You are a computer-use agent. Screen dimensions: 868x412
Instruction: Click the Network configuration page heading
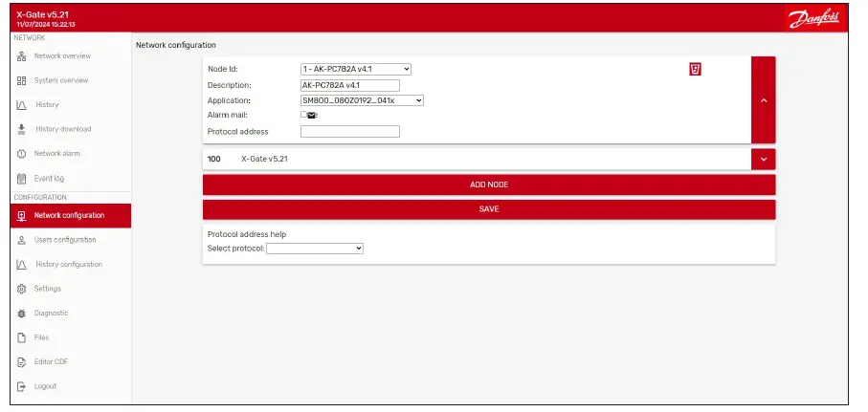[176, 45]
